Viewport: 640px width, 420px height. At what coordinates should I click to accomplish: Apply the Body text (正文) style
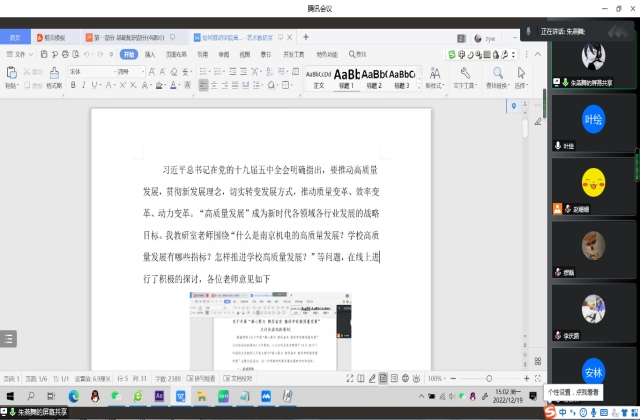[318, 78]
